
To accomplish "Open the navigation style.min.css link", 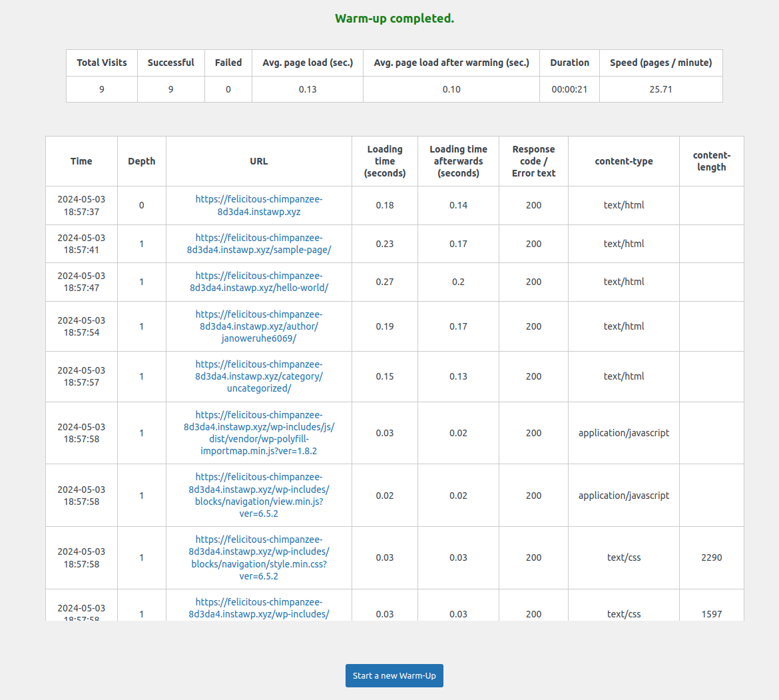I will point(259,557).
